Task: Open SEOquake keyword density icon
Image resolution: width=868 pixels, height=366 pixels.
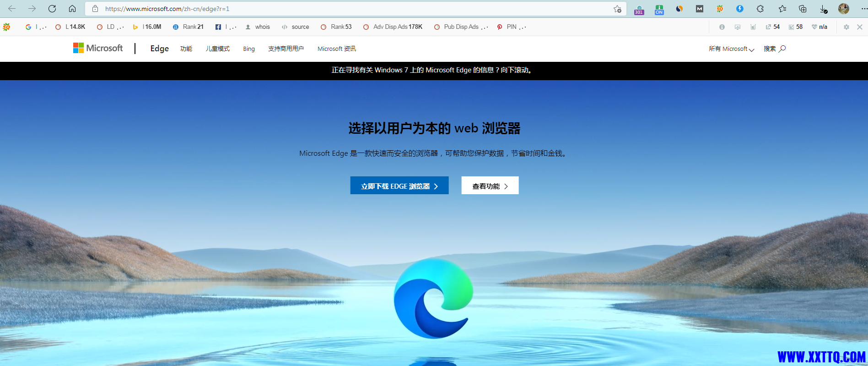Action: [x=753, y=27]
